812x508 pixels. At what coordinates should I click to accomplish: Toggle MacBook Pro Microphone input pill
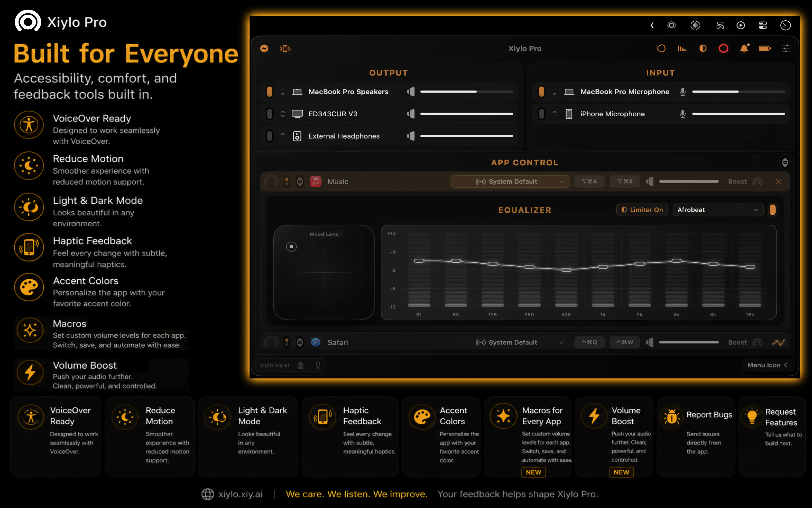tap(541, 92)
